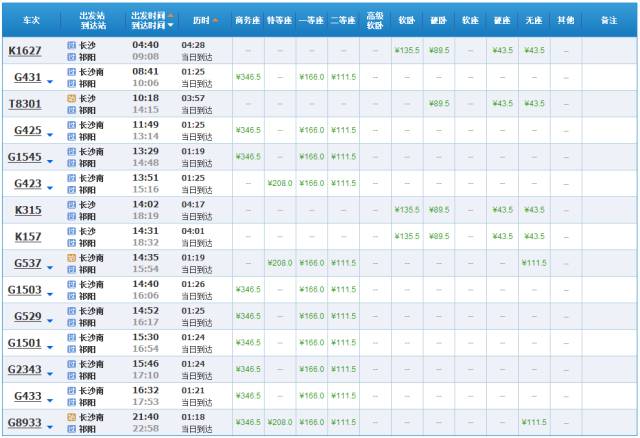
Task: Click the 祁阳 arrival icon in G2343 row
Action: coord(71,375)
